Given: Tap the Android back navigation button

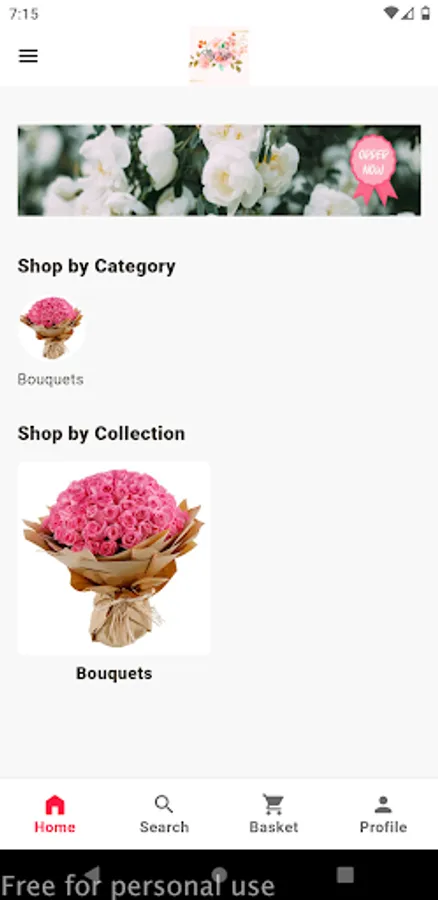Looking at the screenshot, I should [x=92, y=874].
